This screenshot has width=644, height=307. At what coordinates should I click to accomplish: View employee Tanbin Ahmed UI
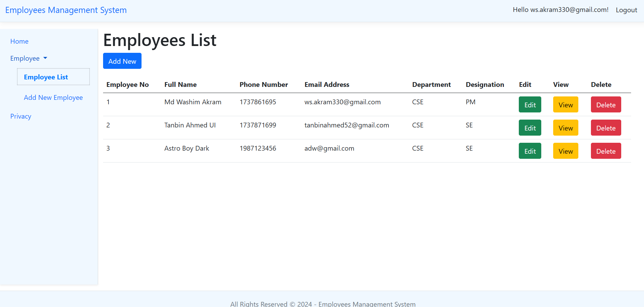click(565, 128)
